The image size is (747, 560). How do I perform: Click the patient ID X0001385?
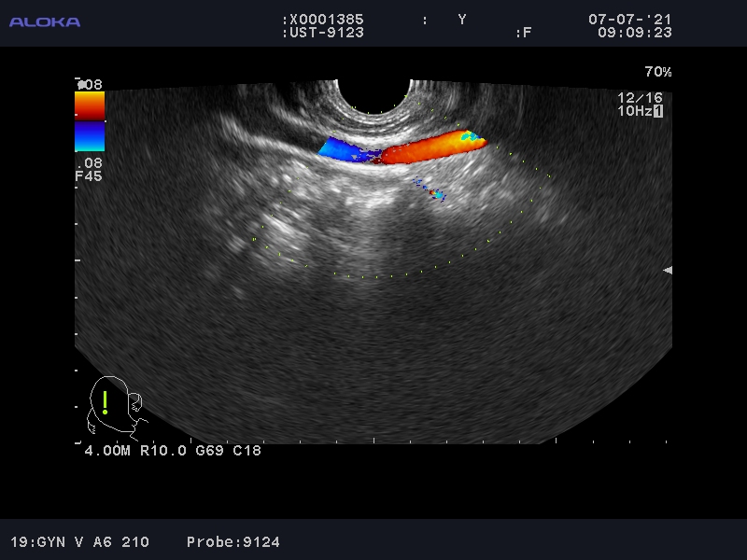[323, 20]
